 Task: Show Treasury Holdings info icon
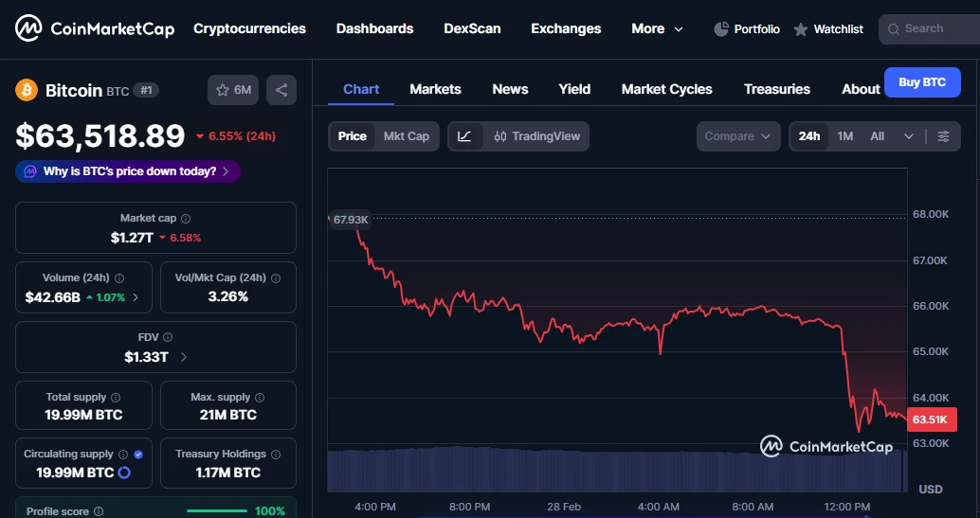276,455
